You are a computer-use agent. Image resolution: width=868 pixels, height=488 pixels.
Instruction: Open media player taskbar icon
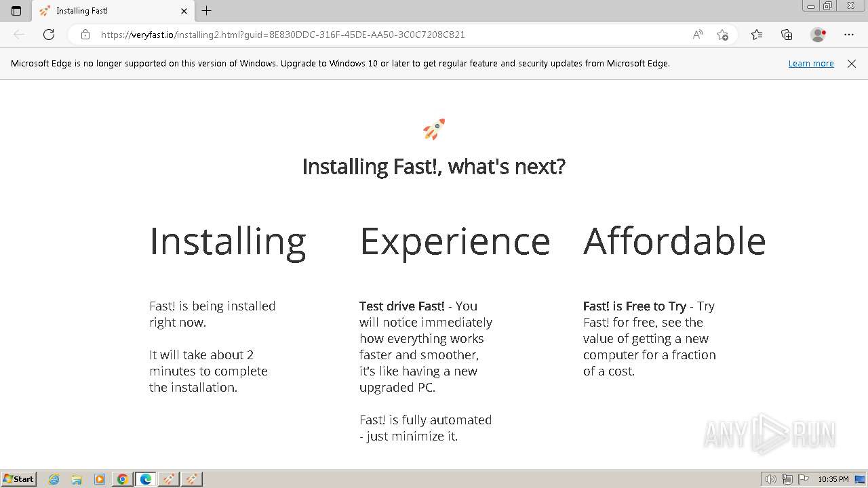tap(100, 479)
